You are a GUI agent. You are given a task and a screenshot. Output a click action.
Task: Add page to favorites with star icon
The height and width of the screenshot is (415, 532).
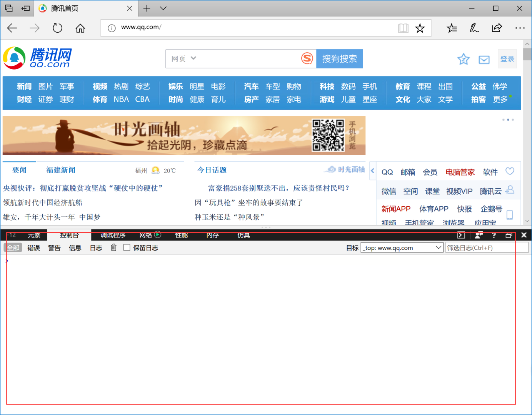(420, 28)
